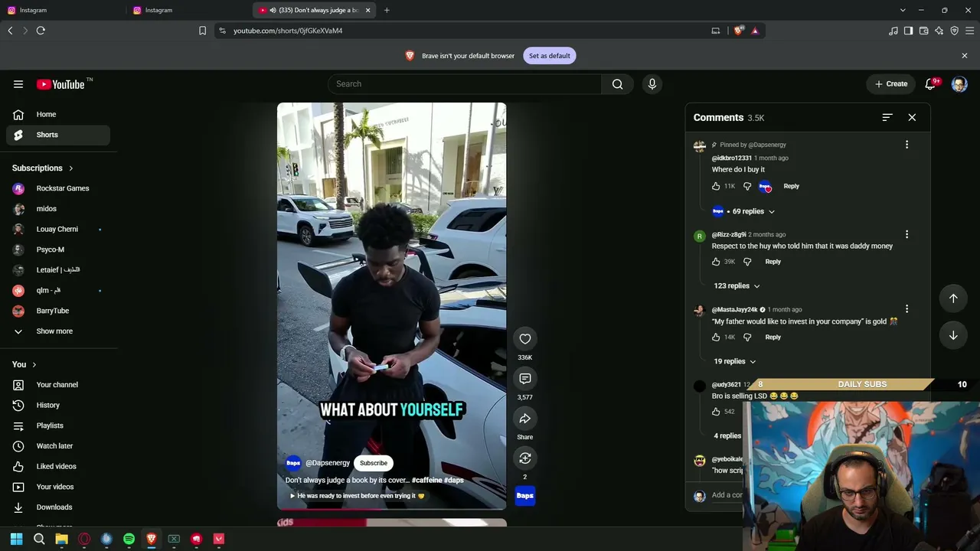
Task: Expand the Subscriptions section chevron
Action: coord(70,168)
